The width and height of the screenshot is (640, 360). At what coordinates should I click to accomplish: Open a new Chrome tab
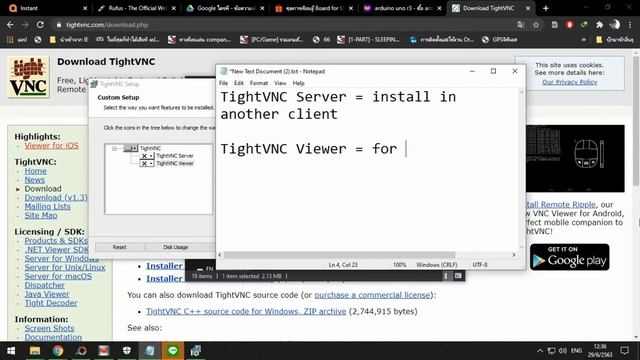(546, 8)
